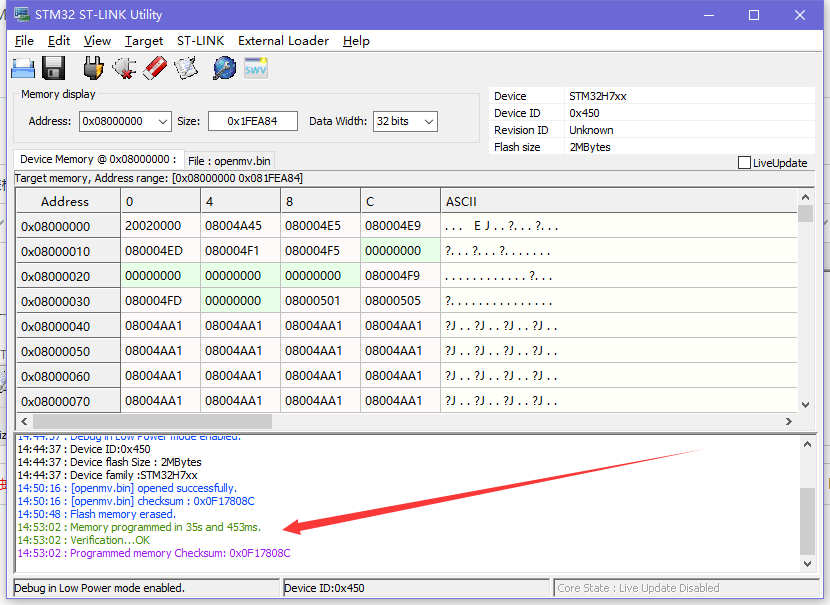Open Program and verify toolbar icon
The width and height of the screenshot is (830, 605).
tap(186, 68)
